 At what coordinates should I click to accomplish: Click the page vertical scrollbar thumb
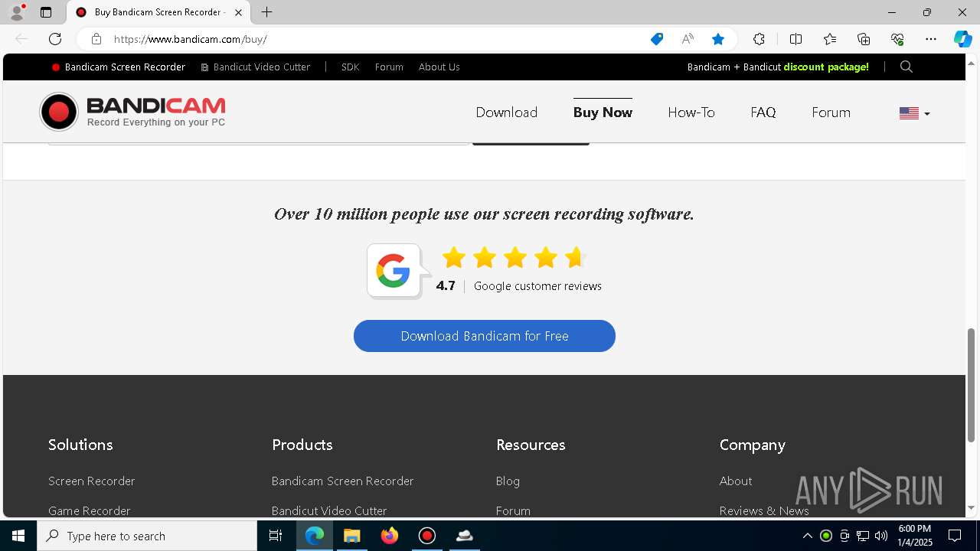point(972,384)
